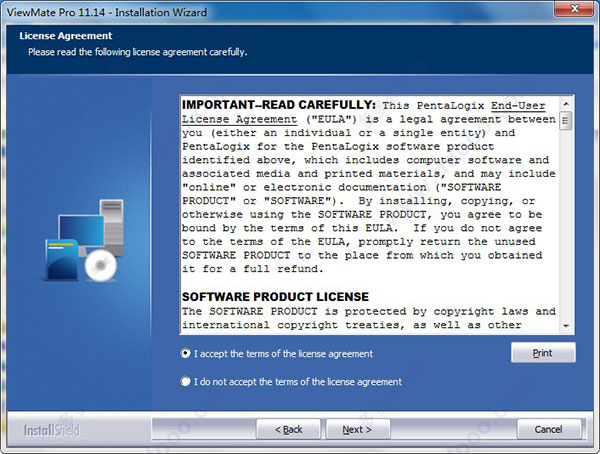Click the Print button
600x454 pixels.
[543, 353]
